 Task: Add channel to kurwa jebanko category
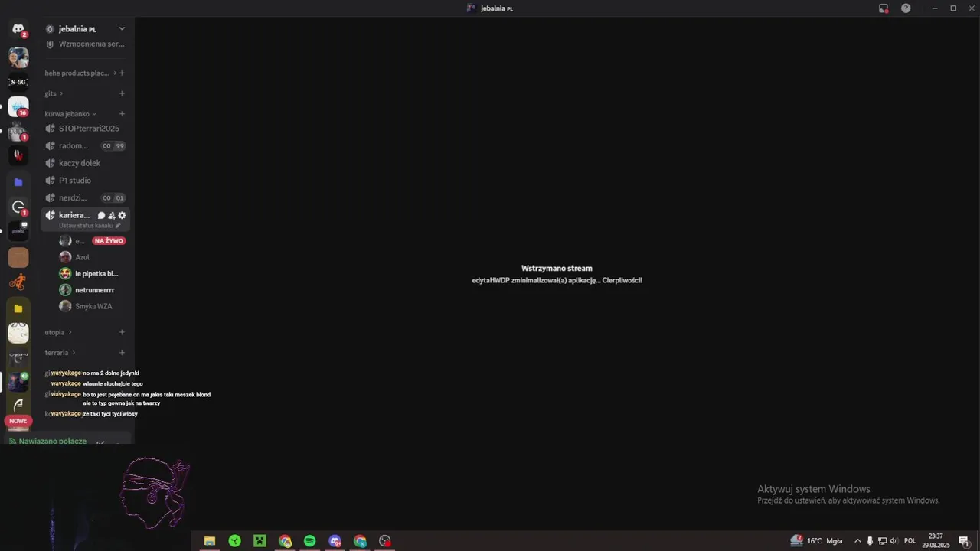coord(122,114)
